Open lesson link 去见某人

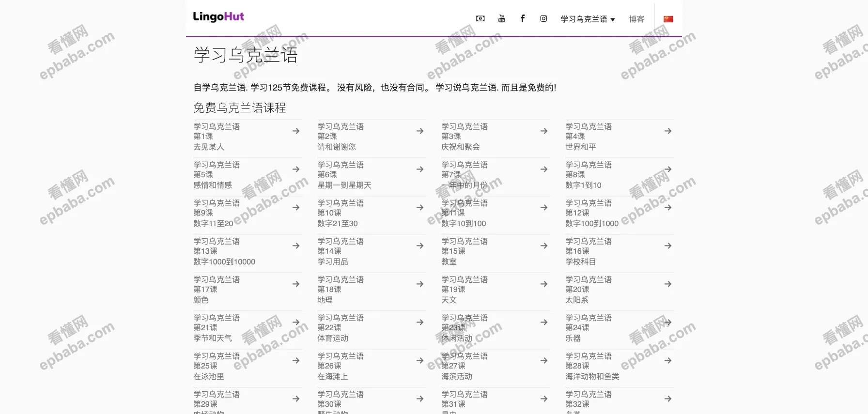209,147
